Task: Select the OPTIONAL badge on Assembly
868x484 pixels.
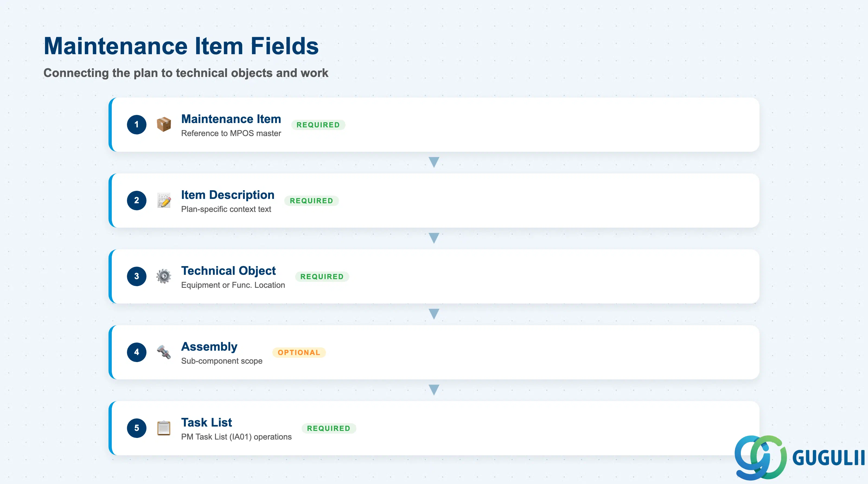Action: (299, 352)
